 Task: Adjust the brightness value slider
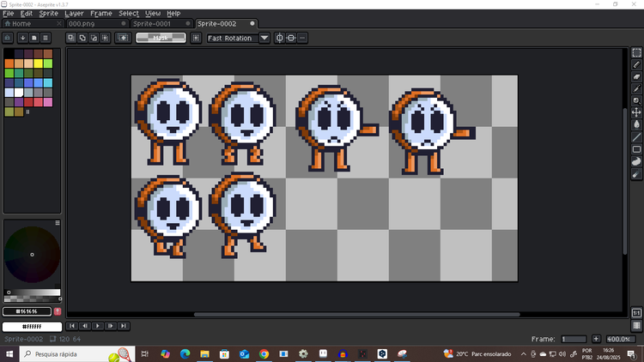pyautogui.click(x=32, y=293)
